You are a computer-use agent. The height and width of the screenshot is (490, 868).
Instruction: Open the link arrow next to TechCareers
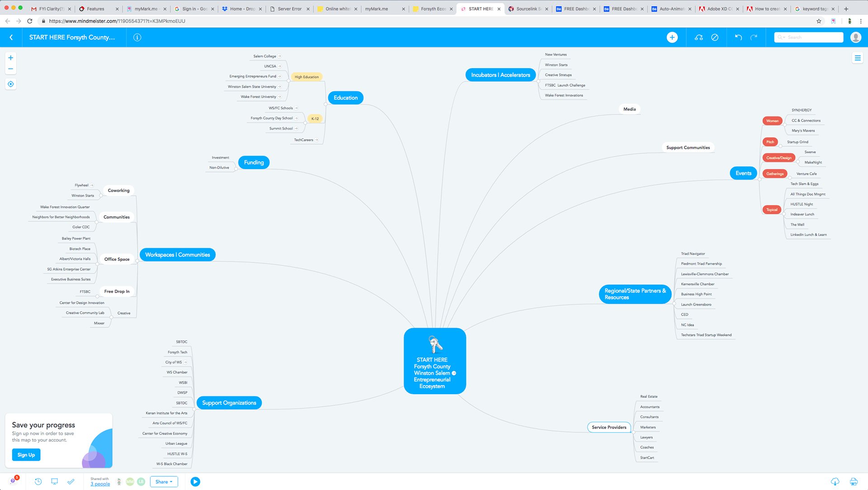[x=316, y=140]
